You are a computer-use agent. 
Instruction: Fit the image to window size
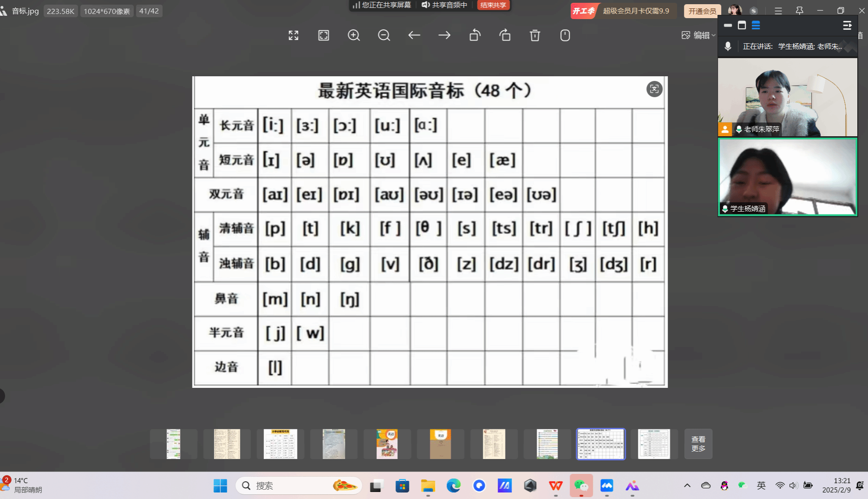[323, 35]
